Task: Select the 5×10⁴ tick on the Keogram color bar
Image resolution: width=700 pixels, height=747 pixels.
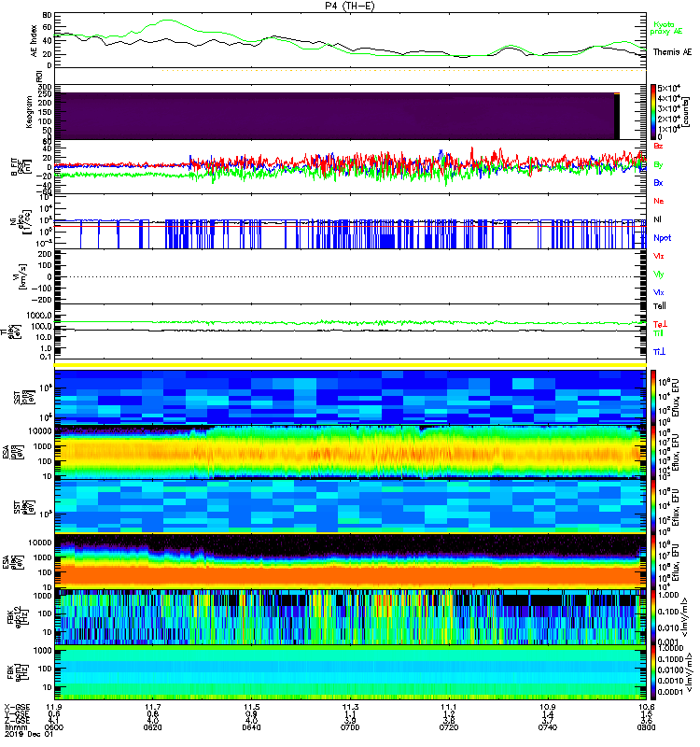Action: [x=668, y=88]
